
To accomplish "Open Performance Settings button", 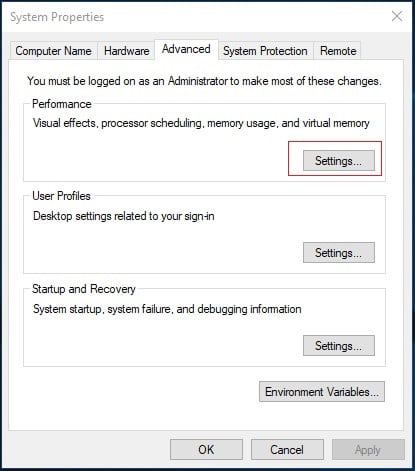I will click(339, 161).
